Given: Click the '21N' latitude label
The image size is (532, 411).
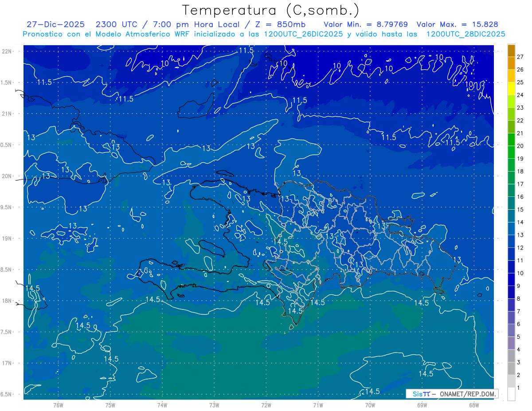Looking at the screenshot, I should 7,114.
